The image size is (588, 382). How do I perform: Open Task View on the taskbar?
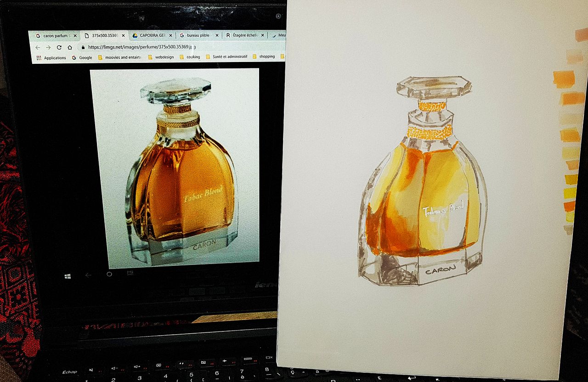(x=130, y=273)
